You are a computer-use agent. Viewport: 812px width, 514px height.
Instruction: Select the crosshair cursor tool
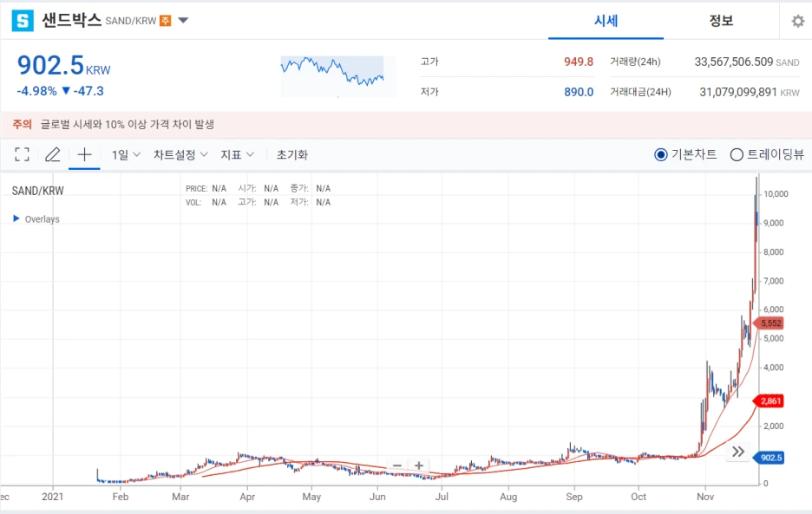pyautogui.click(x=84, y=154)
